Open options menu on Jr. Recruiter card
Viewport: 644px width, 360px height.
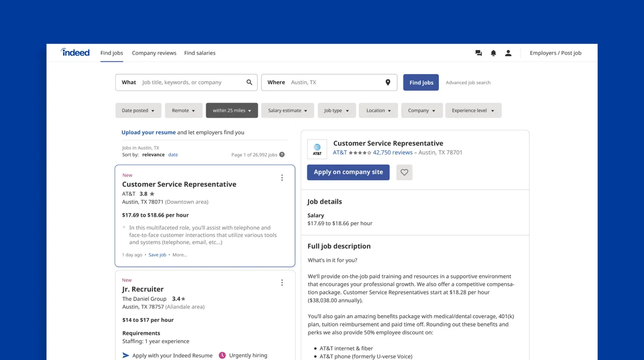tap(282, 283)
